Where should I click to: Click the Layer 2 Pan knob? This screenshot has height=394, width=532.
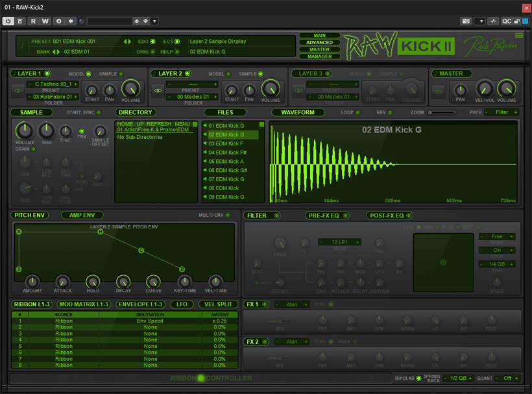coord(249,90)
